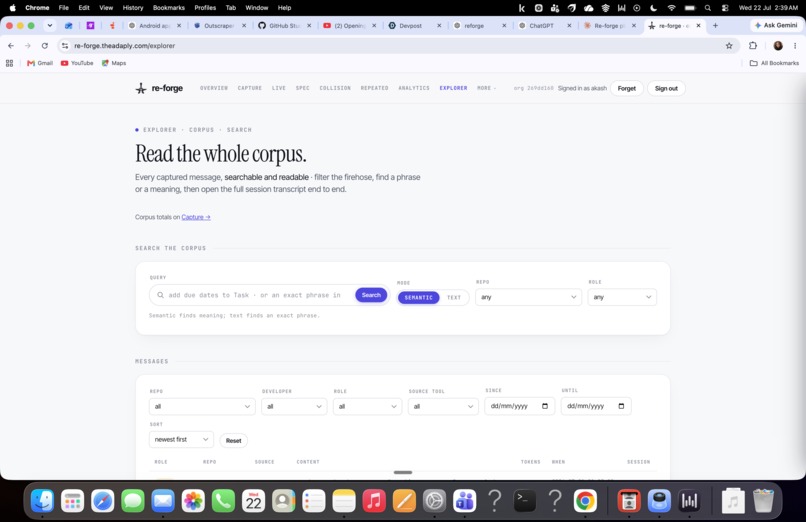
Task: Open Chrome extensions puzzle icon
Action: tap(753, 46)
